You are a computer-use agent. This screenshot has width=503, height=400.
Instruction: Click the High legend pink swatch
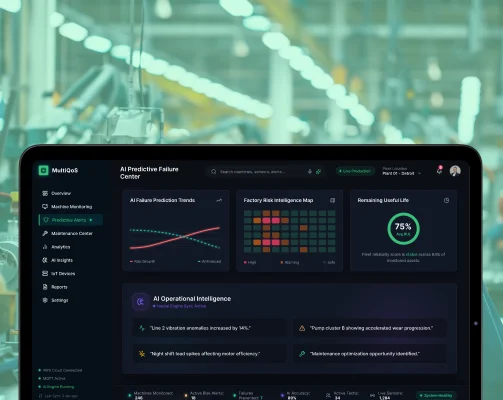(245, 262)
